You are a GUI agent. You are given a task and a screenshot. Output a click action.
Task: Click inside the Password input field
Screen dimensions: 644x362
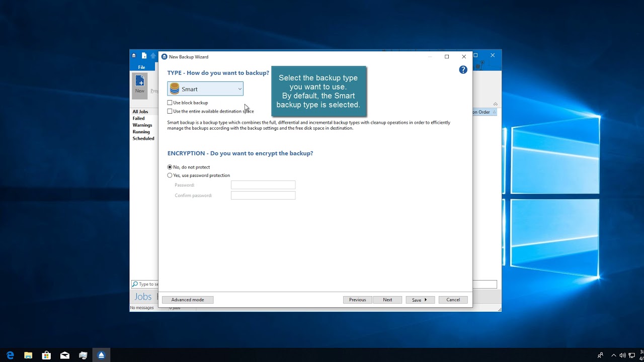263,185
